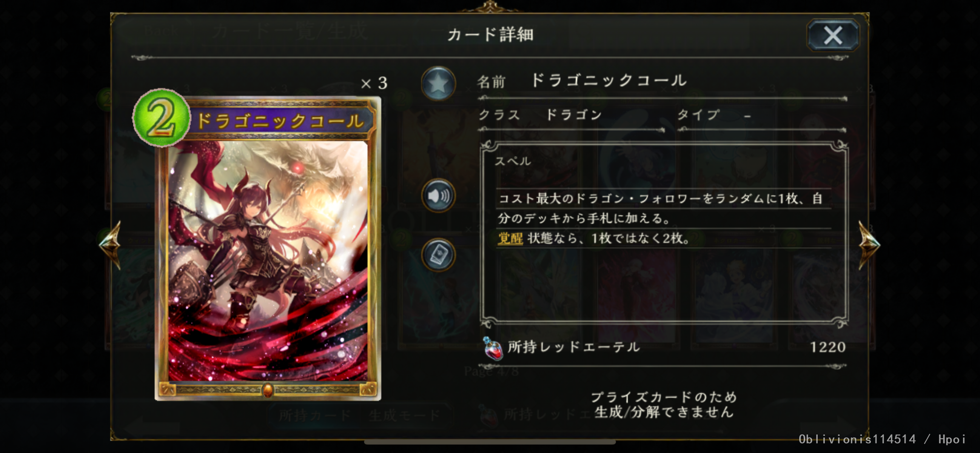This screenshot has height=453, width=980.
Task: Tap the スペル card type label
Action: (x=512, y=161)
